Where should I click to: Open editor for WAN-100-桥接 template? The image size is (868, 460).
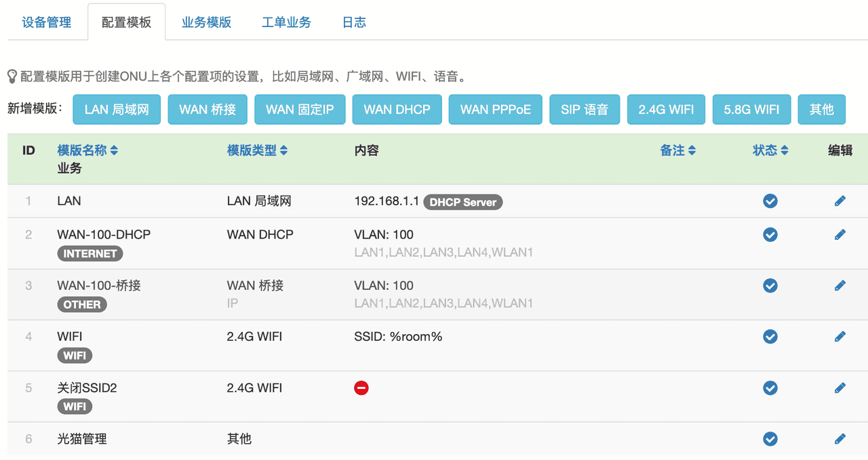(x=840, y=286)
